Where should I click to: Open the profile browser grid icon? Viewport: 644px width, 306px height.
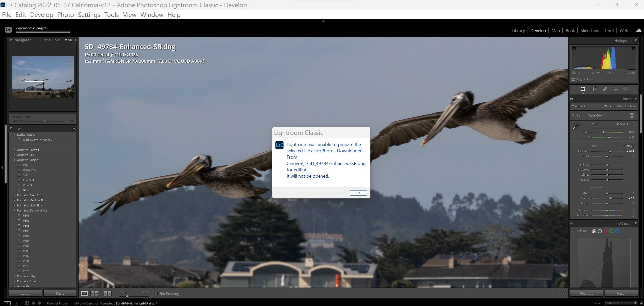[632, 115]
